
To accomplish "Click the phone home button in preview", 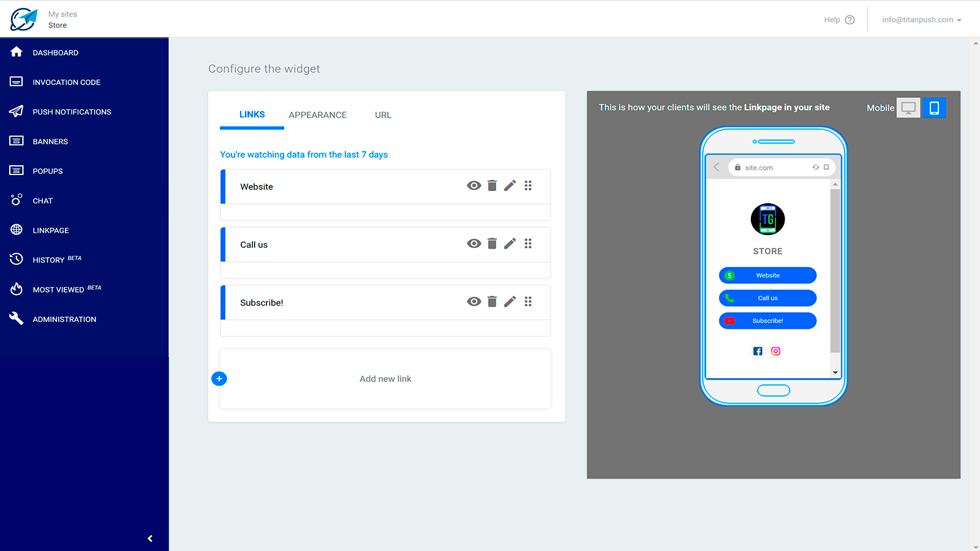I will [774, 391].
